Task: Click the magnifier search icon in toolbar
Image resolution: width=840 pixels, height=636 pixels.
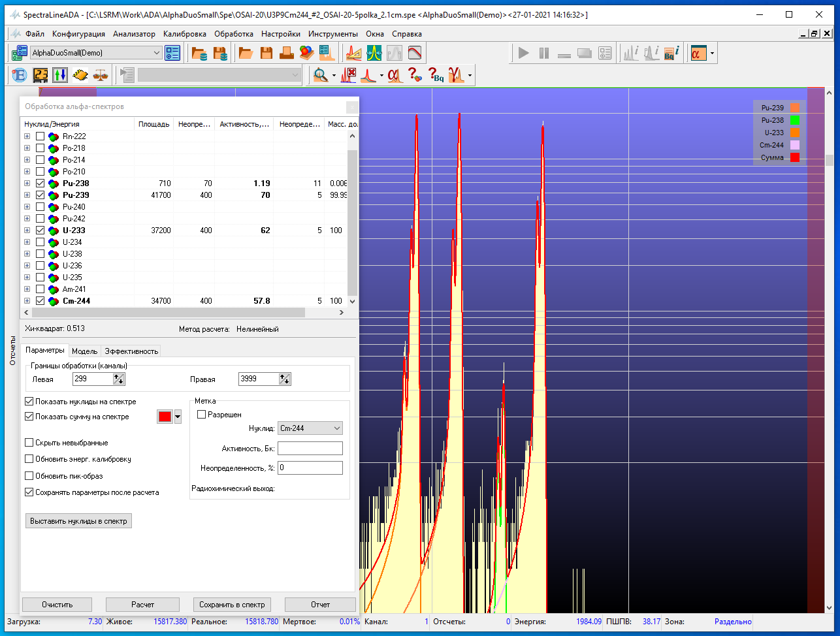Action: [x=320, y=75]
